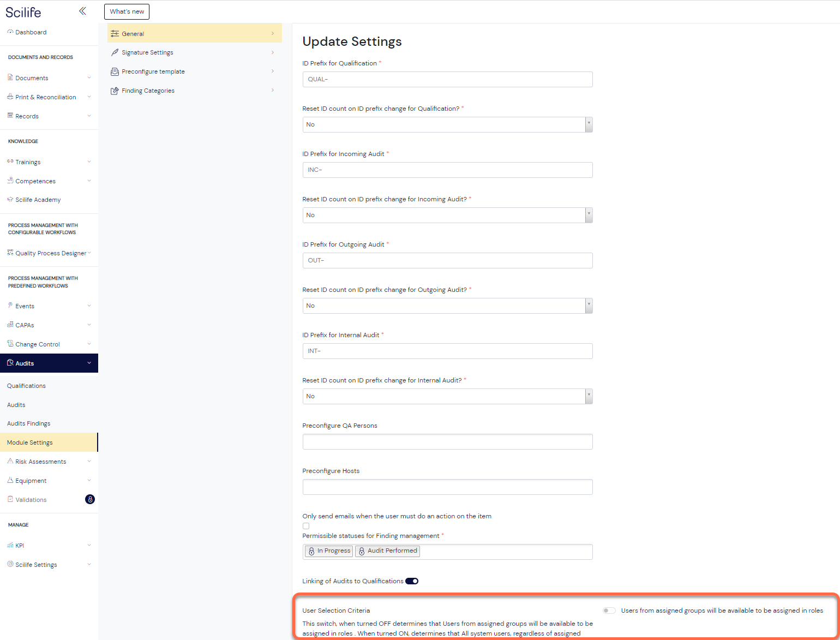
Task: Click the Preconfigure QA Persons input field
Action: 447,441
